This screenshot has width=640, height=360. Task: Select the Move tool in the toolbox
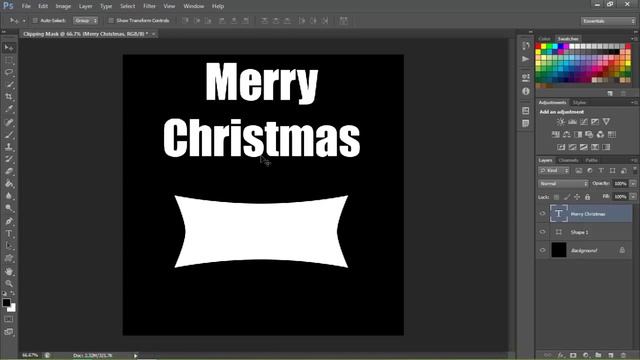[x=9, y=48]
